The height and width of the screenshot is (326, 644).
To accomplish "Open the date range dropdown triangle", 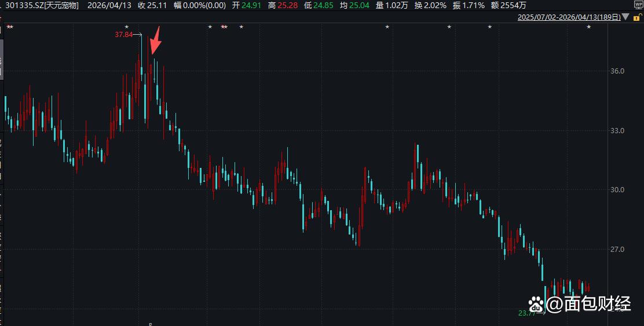I will coord(625,17).
